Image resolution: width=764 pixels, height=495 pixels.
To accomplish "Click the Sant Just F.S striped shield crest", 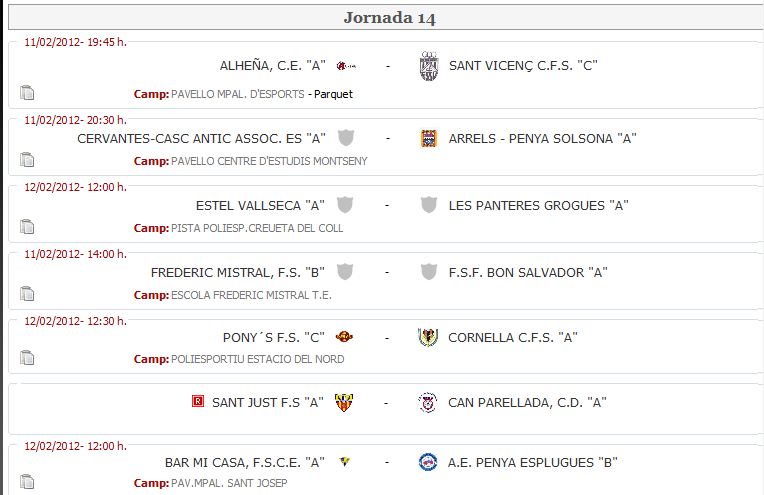I will (x=344, y=402).
